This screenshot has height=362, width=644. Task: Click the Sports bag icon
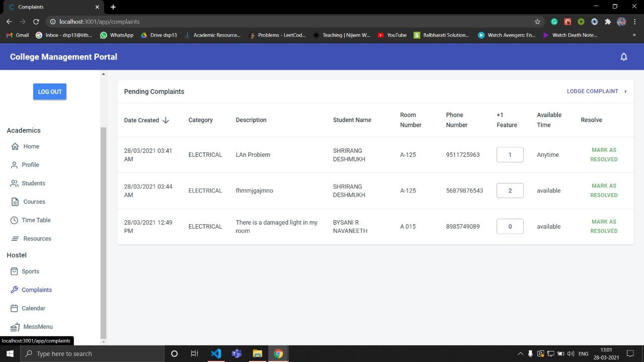pos(14,271)
